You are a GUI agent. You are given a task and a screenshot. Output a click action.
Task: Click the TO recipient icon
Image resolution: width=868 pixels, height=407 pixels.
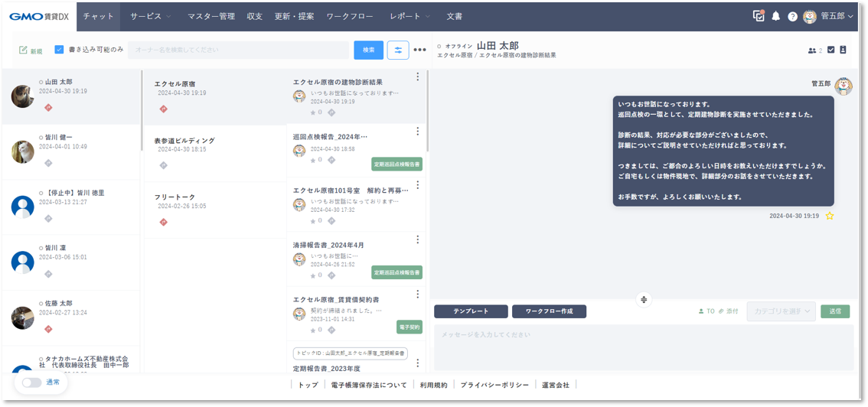pyautogui.click(x=706, y=311)
